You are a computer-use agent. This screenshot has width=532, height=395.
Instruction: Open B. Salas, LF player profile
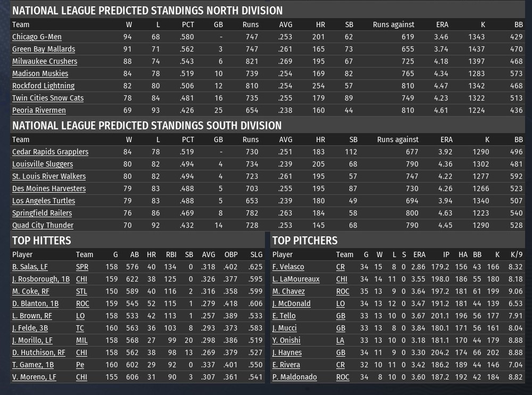(30, 267)
